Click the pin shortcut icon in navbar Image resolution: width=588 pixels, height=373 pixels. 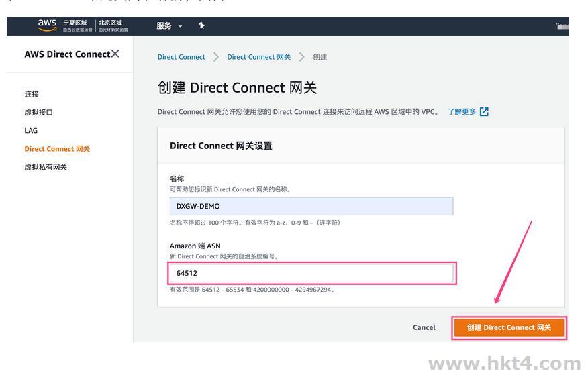[201, 25]
